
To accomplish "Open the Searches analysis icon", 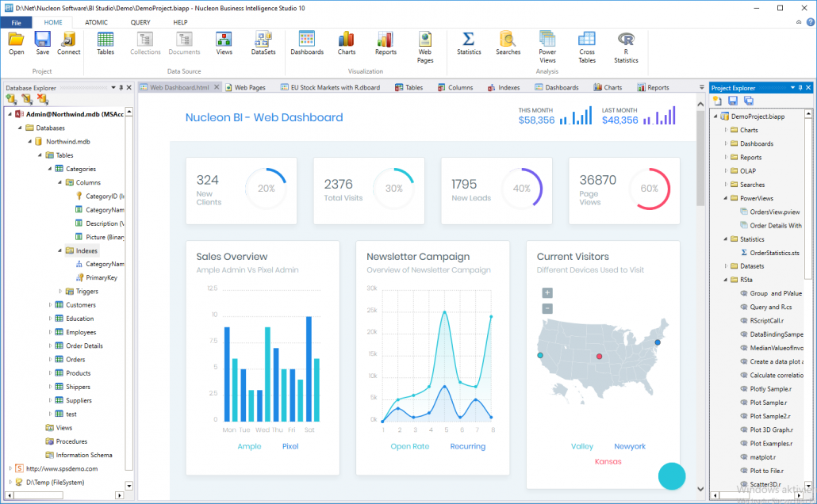I will tap(508, 43).
